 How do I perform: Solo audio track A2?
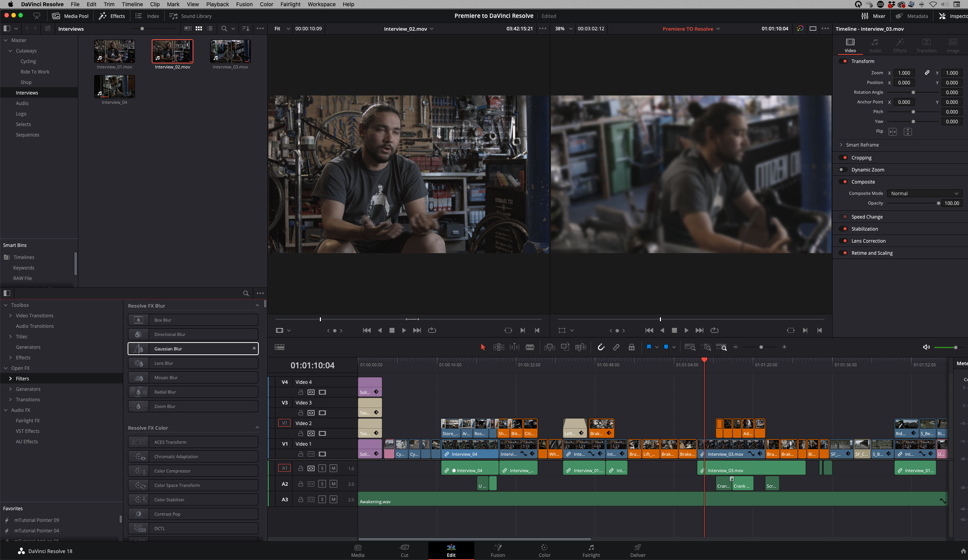pos(322,484)
